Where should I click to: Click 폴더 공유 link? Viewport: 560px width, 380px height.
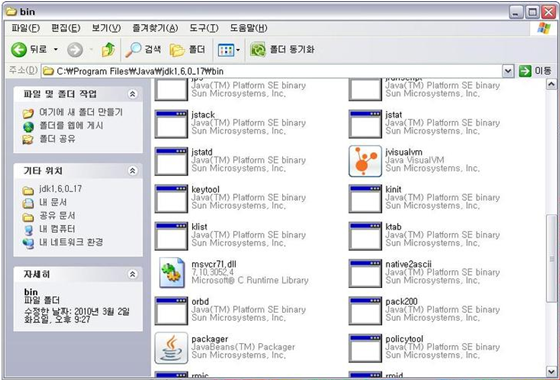[57, 139]
